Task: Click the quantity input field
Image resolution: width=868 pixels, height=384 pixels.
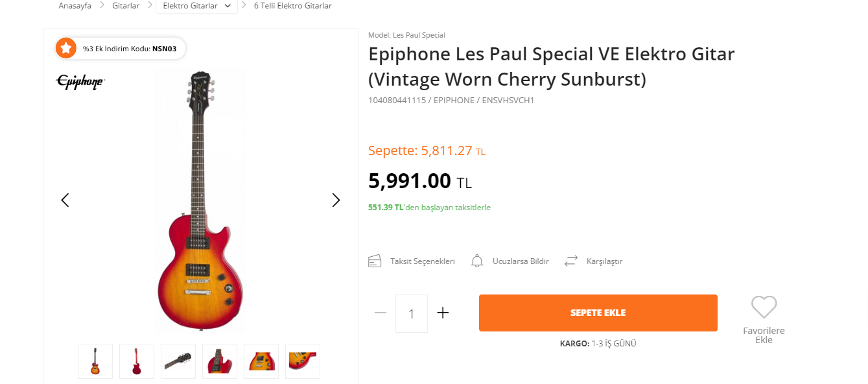Action: pos(412,314)
